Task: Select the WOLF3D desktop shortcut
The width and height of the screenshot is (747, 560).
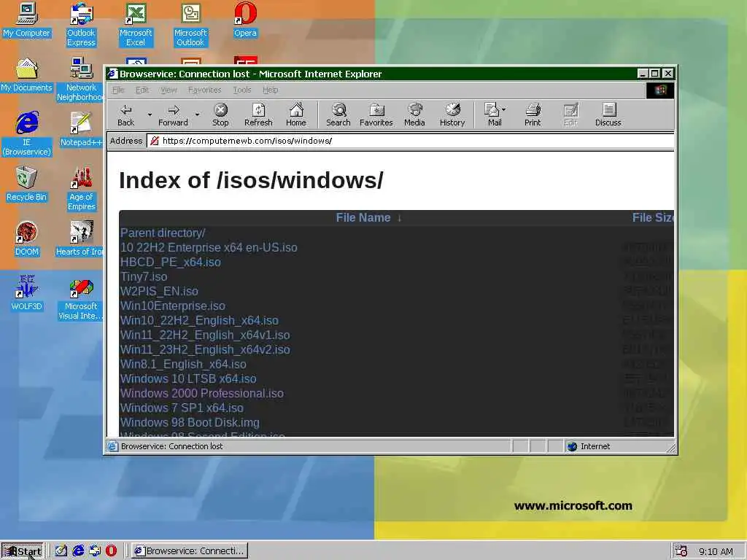Action: [27, 294]
